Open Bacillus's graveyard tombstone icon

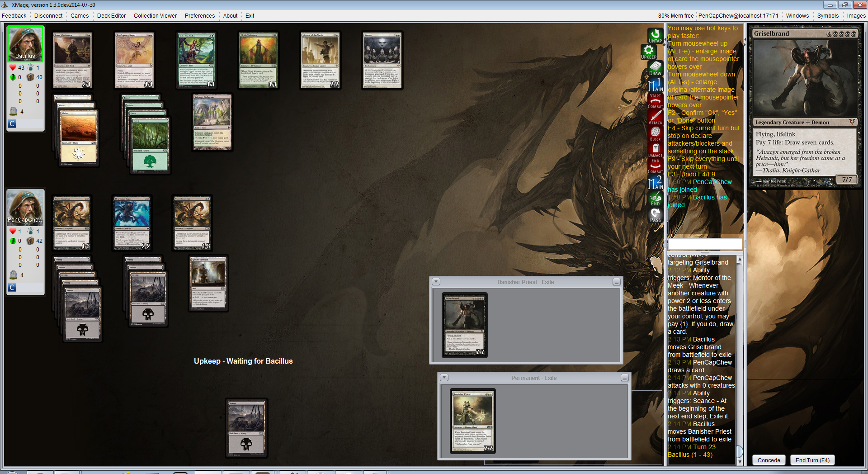(14, 111)
